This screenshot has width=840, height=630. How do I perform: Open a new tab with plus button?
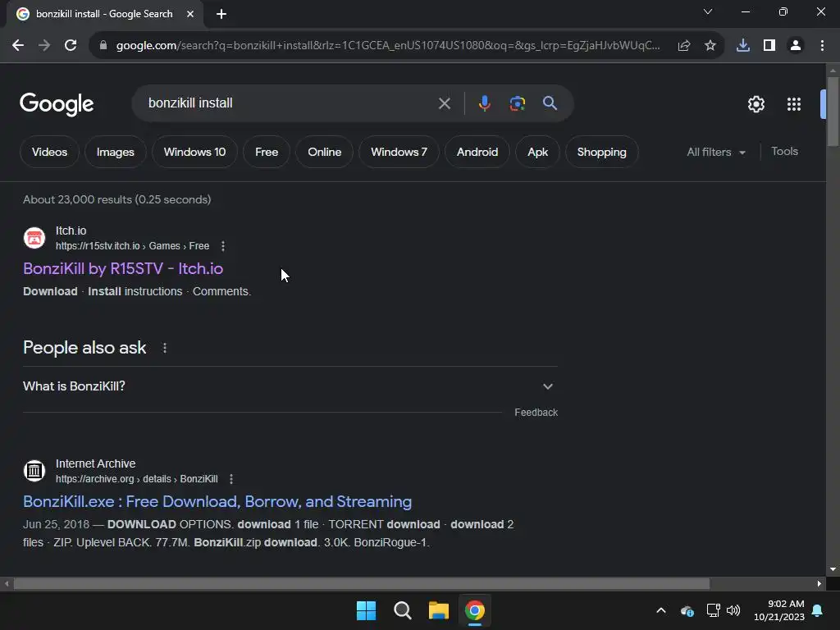[x=221, y=14]
